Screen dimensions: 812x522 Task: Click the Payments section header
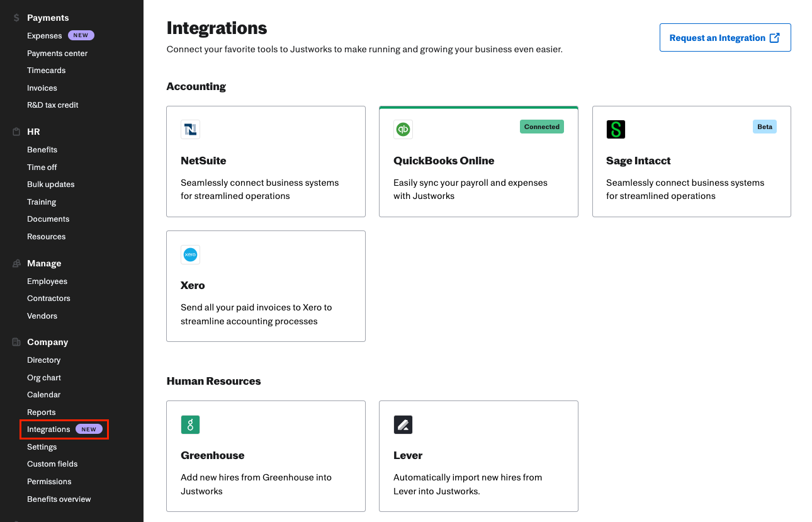[x=48, y=18]
